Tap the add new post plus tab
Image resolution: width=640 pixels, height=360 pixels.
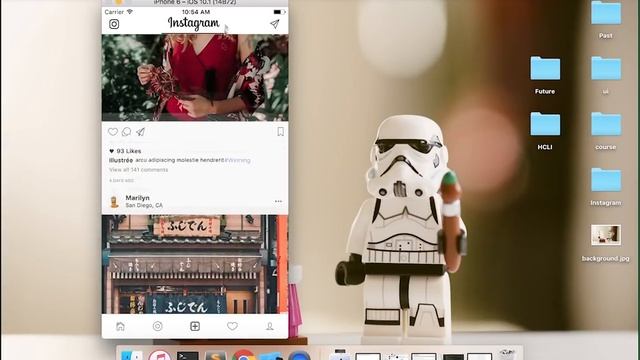(x=195, y=326)
